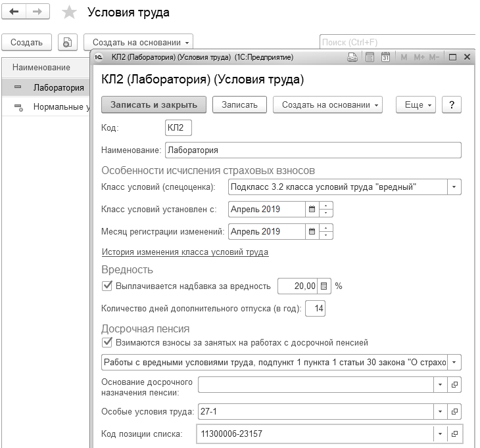The height and width of the screenshot is (448, 480).
Task: Click Наименование column header
Action: tap(46, 67)
